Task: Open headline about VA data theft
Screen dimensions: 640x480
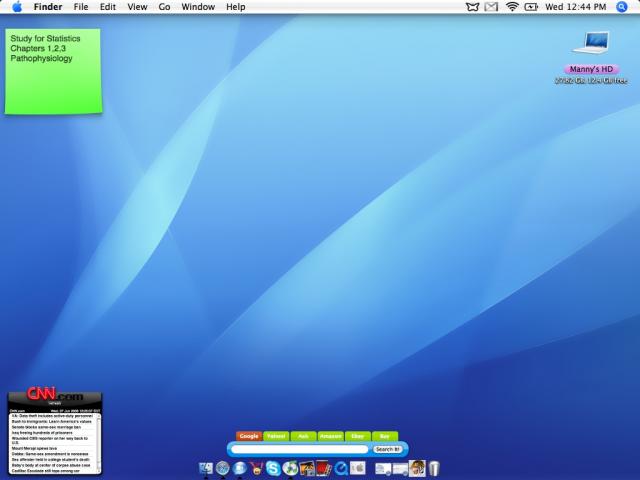Action: coord(52,416)
